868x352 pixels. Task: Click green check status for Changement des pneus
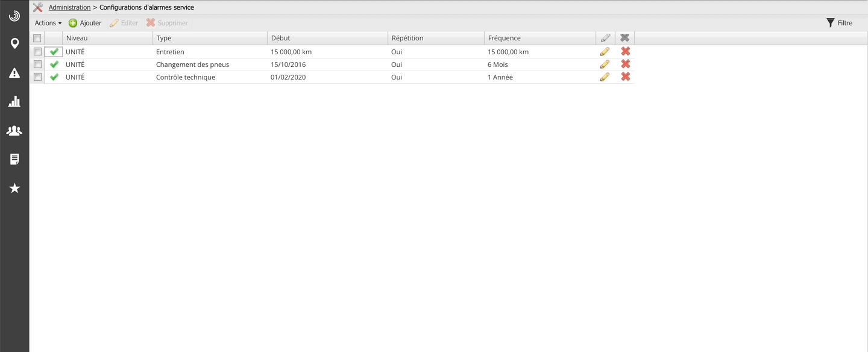click(54, 64)
